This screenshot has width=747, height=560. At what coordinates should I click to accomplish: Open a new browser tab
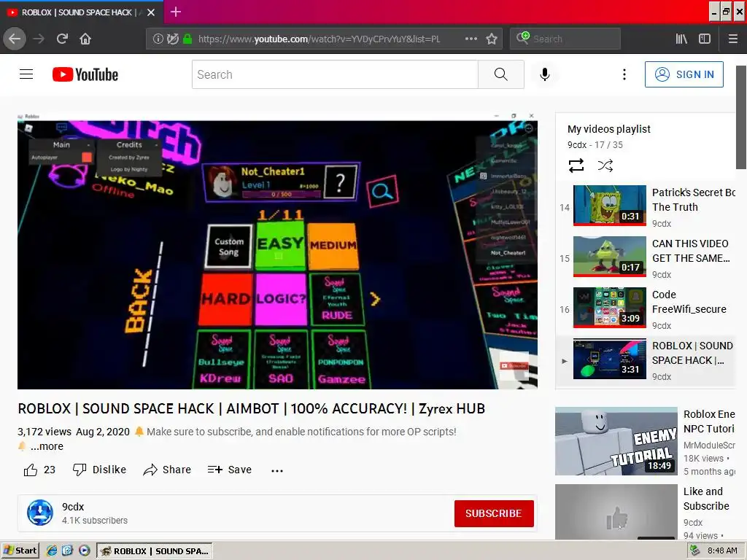click(175, 12)
